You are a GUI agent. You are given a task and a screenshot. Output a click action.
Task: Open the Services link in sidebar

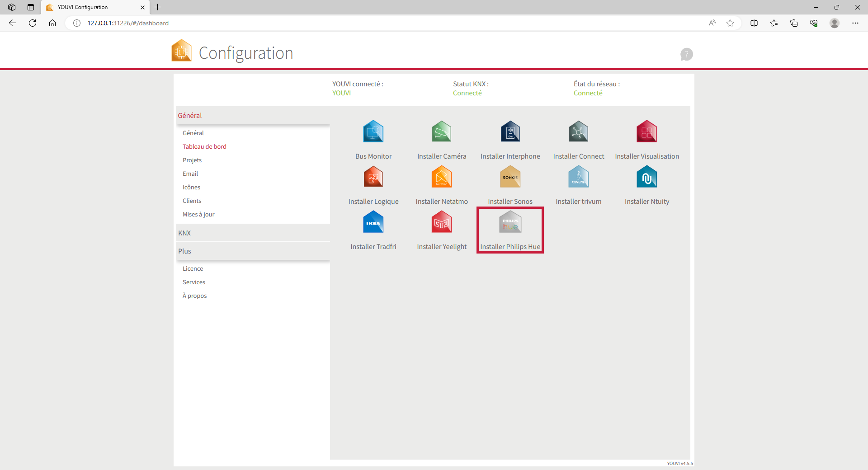194,282
